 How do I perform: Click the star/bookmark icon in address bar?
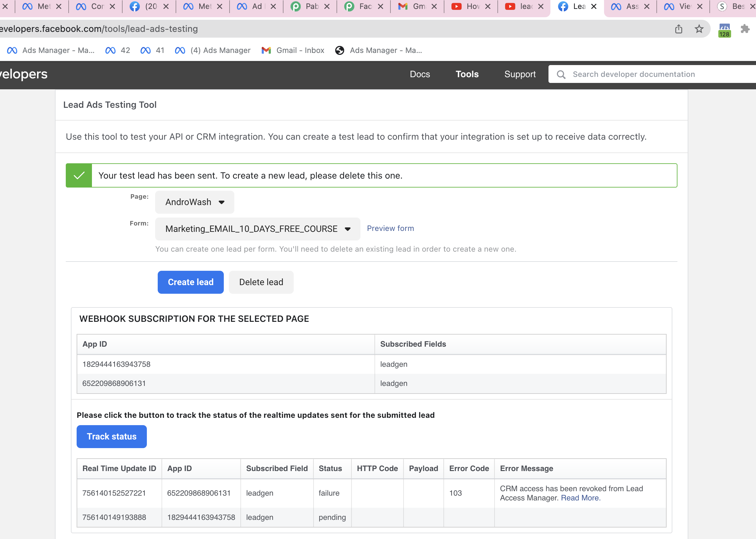coord(699,29)
